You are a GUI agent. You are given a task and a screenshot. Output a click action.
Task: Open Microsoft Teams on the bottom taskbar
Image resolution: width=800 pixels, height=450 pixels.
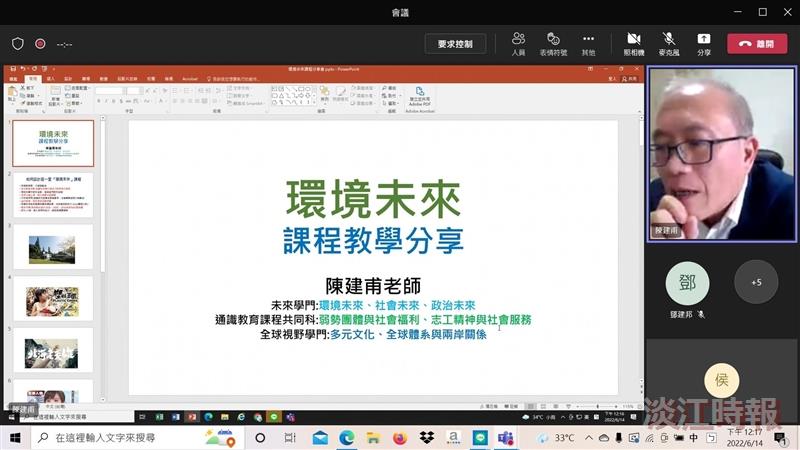506,438
